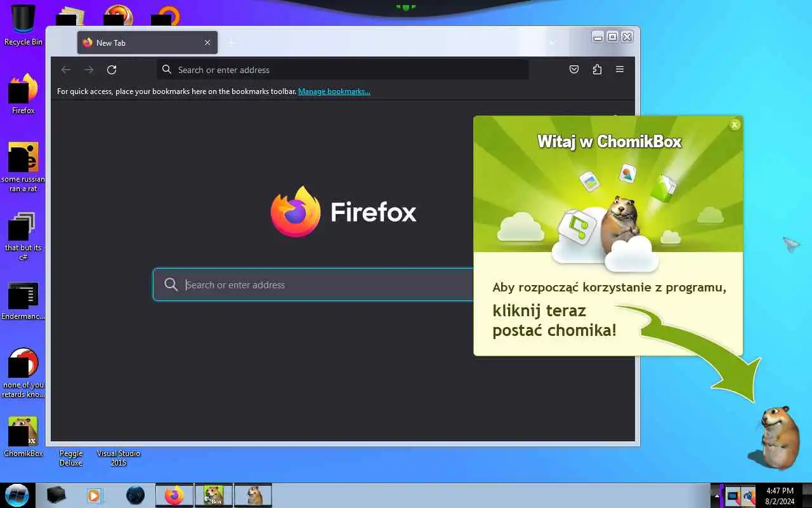Select the Endermanc... desktop icon
This screenshot has width=812, height=508.
23,302
